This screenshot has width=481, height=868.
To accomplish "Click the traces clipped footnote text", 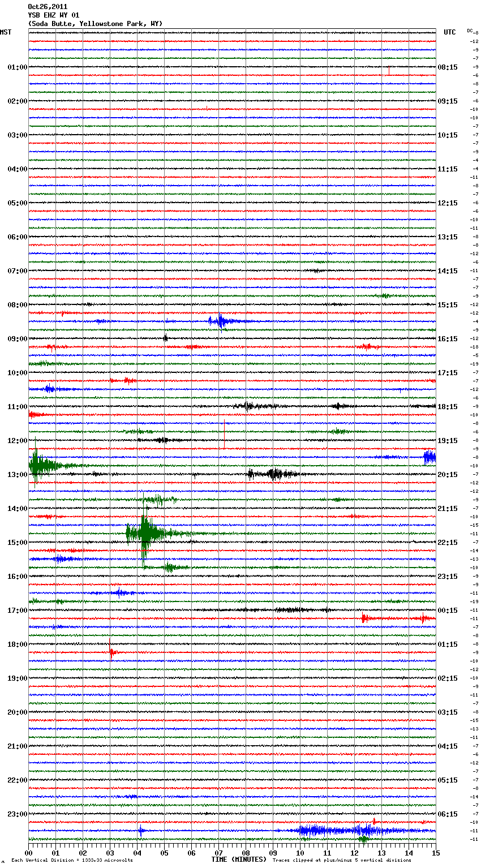I will click(x=342, y=860).
